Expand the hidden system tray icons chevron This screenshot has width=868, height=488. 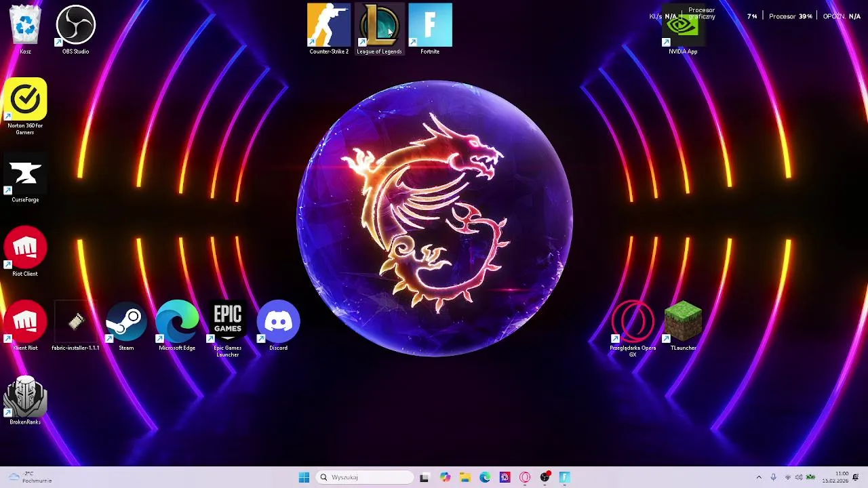[759, 477]
